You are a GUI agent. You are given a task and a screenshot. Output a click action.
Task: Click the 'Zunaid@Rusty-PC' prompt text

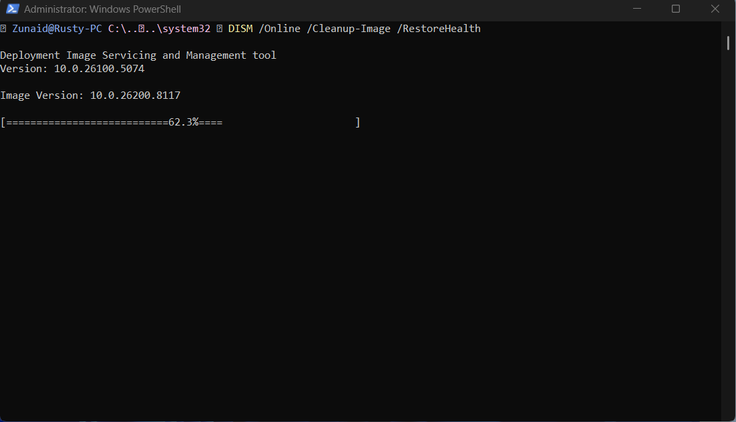(x=57, y=29)
